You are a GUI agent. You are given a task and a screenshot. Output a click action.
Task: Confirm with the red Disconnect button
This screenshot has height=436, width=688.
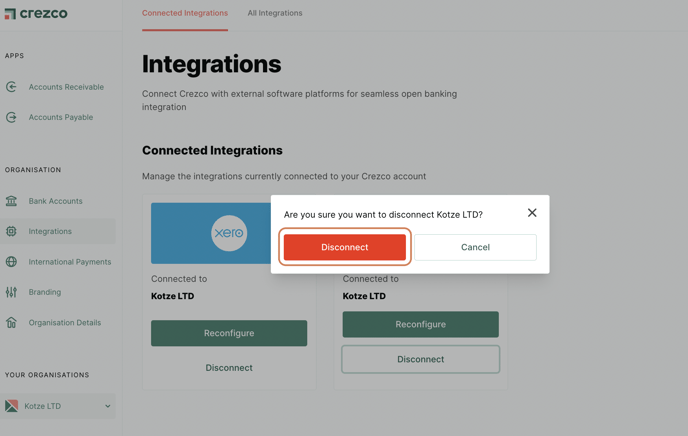tap(345, 247)
